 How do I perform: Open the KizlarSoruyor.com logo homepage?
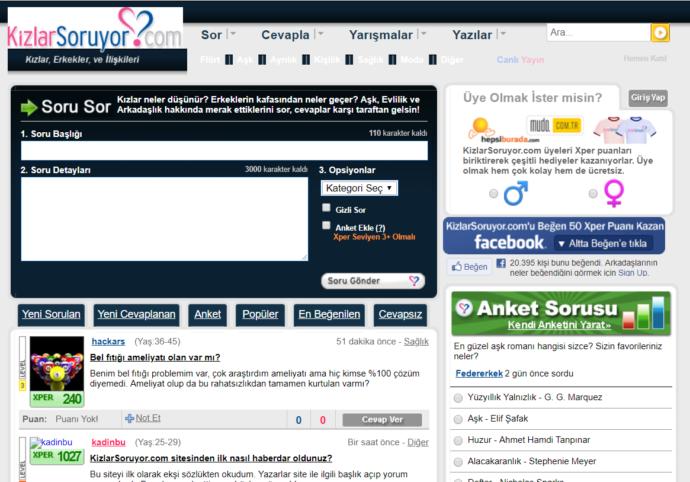coord(95,29)
